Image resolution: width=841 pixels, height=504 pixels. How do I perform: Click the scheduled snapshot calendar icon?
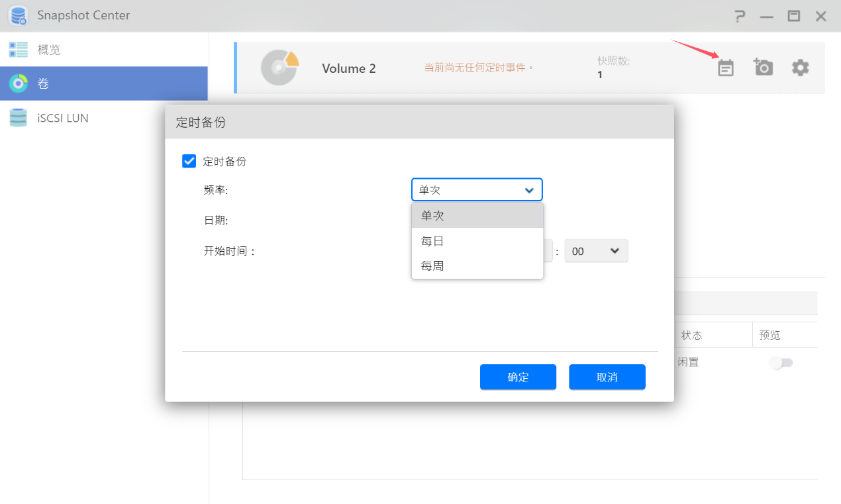[x=726, y=68]
